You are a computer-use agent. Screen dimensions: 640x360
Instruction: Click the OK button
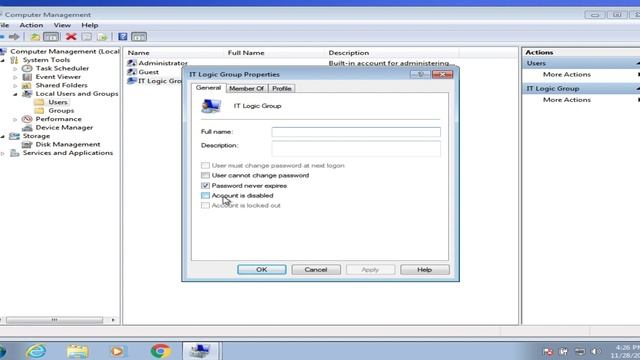[x=262, y=269]
